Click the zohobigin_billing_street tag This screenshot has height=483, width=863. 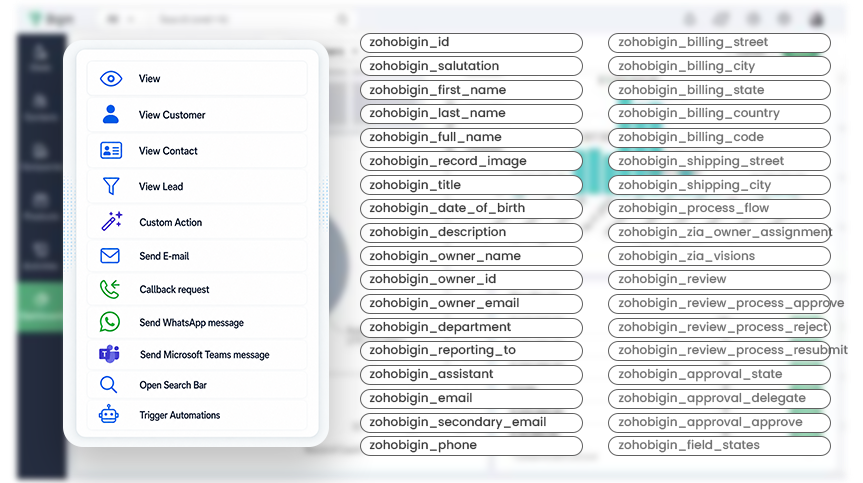click(719, 42)
